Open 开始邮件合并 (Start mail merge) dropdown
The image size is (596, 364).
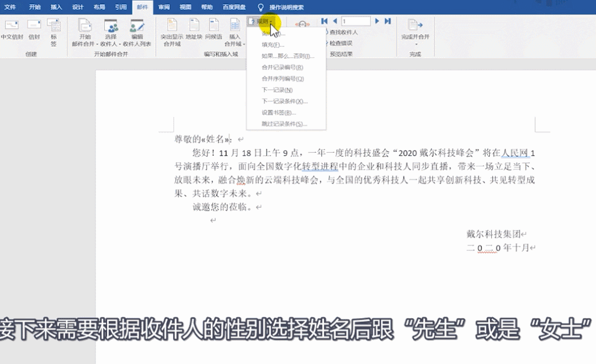[84, 32]
